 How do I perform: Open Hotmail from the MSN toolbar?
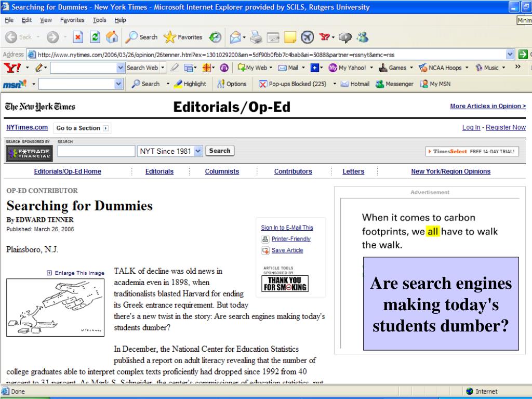[355, 84]
